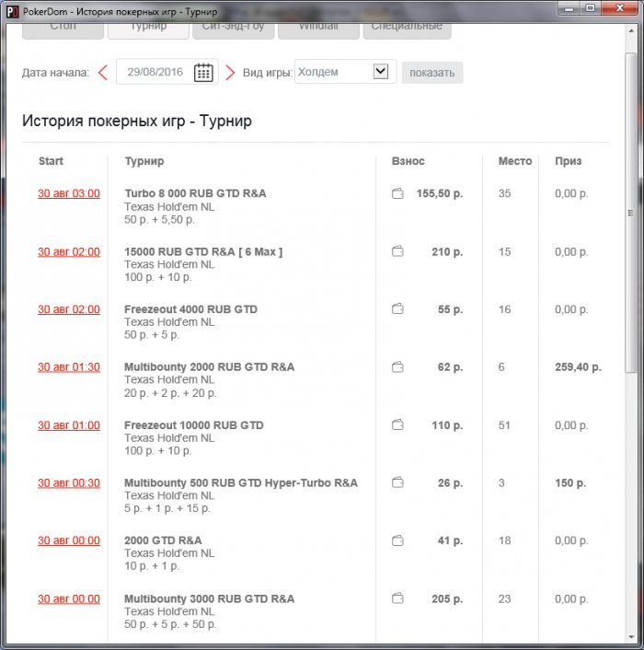This screenshot has width=644, height=650.
Task: Click the 20 р. + 2 р. + 20 р. breakdown
Action: click(x=170, y=393)
